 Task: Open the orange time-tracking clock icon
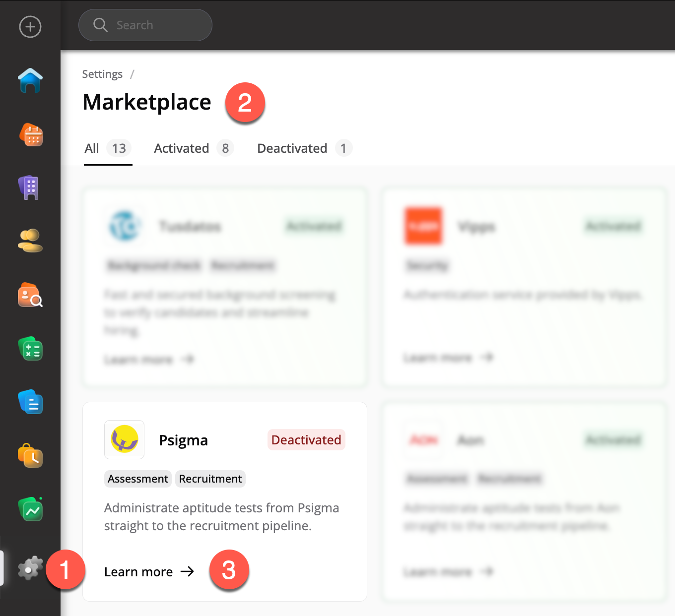[31, 456]
